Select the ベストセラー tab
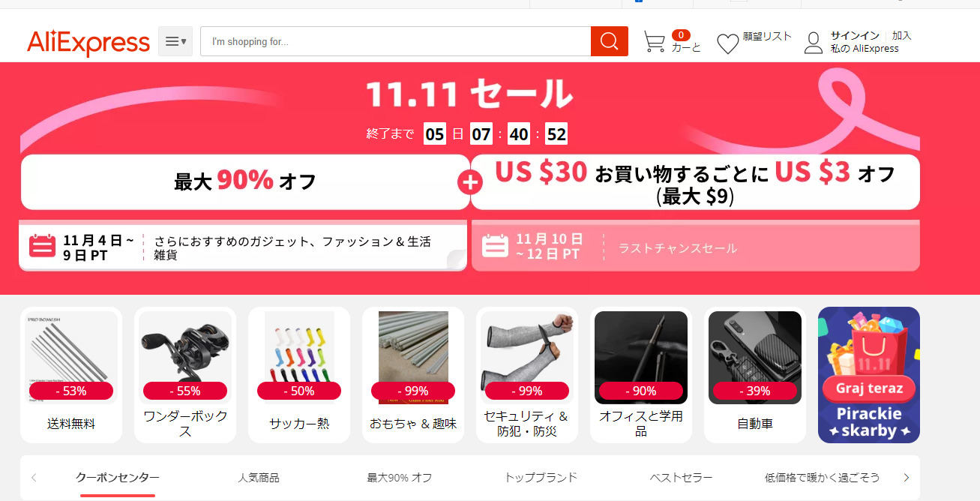This screenshot has width=980, height=501. (x=681, y=478)
